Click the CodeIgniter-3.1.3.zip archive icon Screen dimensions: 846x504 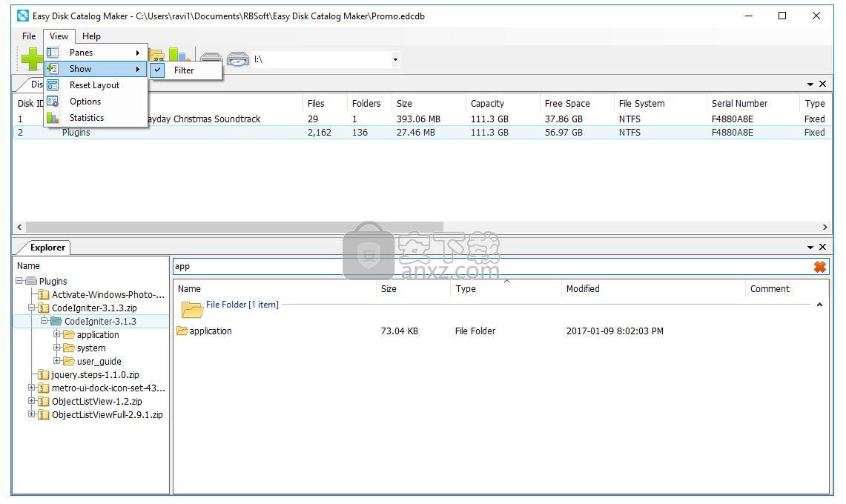pyautogui.click(x=44, y=308)
